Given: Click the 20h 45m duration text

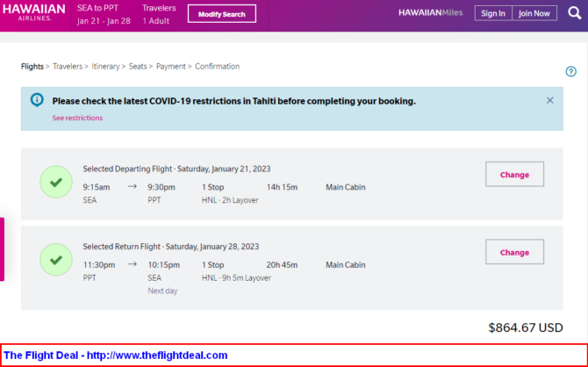Looking at the screenshot, I should [x=282, y=265].
